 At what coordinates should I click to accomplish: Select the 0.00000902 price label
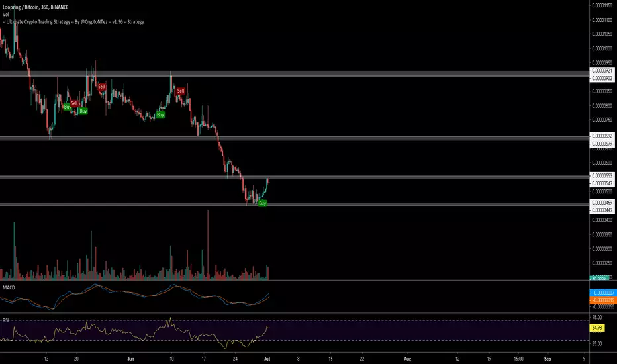point(602,78)
